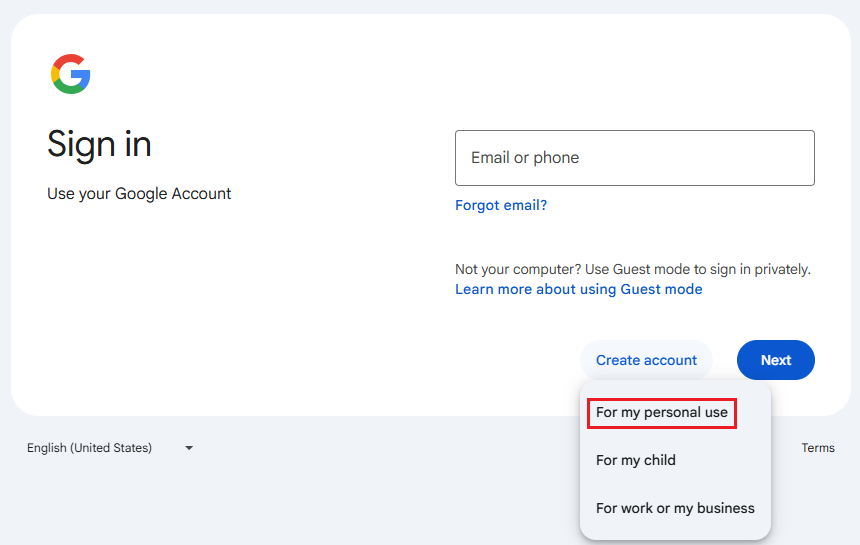
Task: Click the Create account button
Action: point(646,360)
